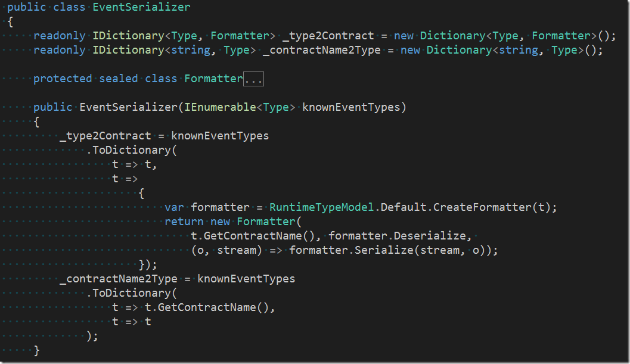Click Formatter in 'protected sealed class Formatter'

click(x=214, y=79)
